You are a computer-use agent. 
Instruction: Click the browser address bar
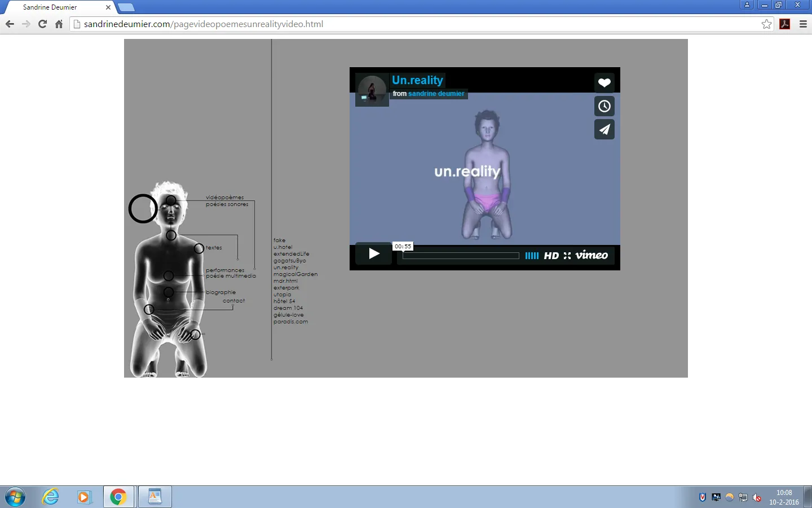[395, 24]
